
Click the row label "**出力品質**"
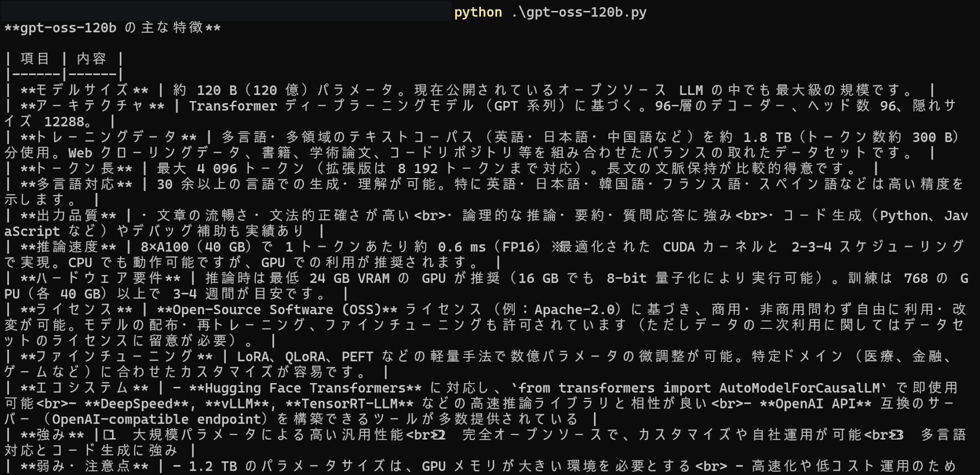pos(68,215)
